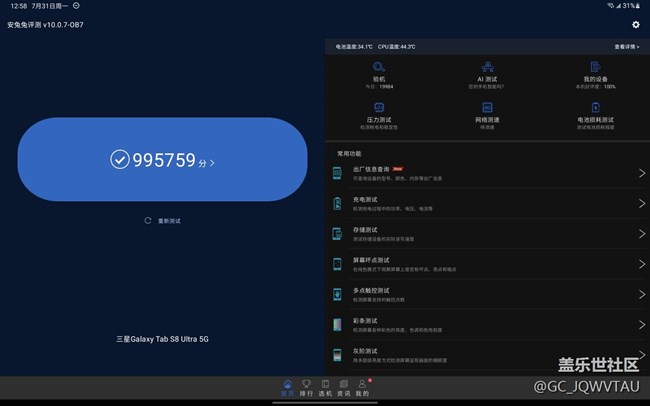Switch to the 选机 tab
The image size is (650, 406).
(x=325, y=388)
